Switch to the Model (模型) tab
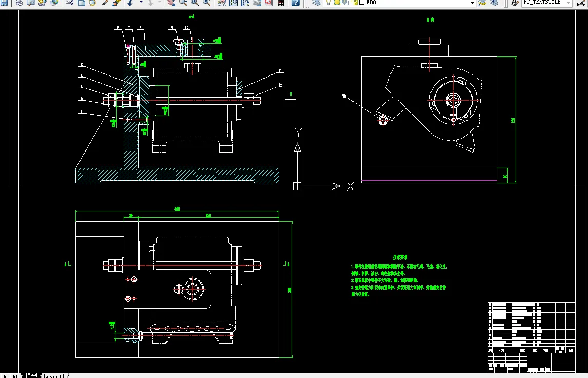588x378 pixels. point(31,376)
